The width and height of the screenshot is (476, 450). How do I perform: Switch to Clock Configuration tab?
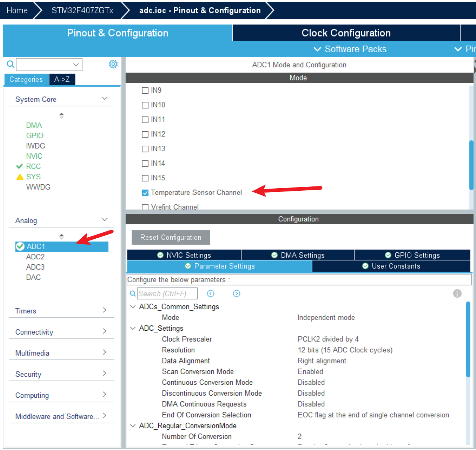click(x=346, y=33)
